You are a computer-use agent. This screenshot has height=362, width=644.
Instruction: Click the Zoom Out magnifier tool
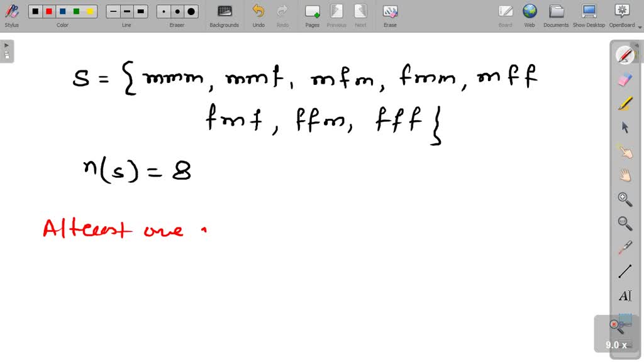[x=625, y=223]
